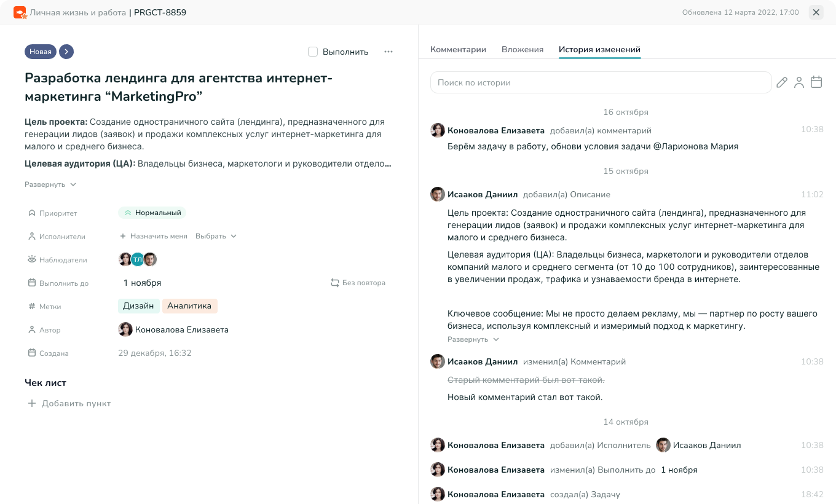Open the "Вложения" tab
The height and width of the screenshot is (504, 836).
click(x=522, y=50)
